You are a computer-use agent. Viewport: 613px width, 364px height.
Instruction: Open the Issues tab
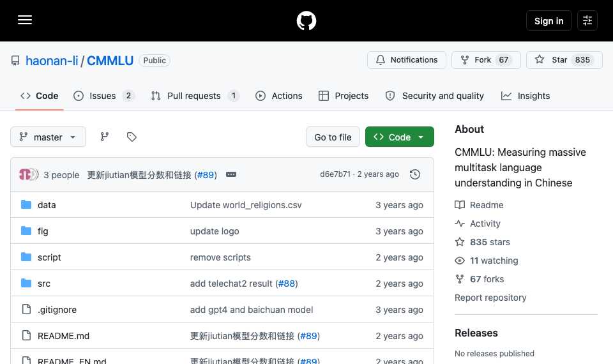click(x=104, y=96)
